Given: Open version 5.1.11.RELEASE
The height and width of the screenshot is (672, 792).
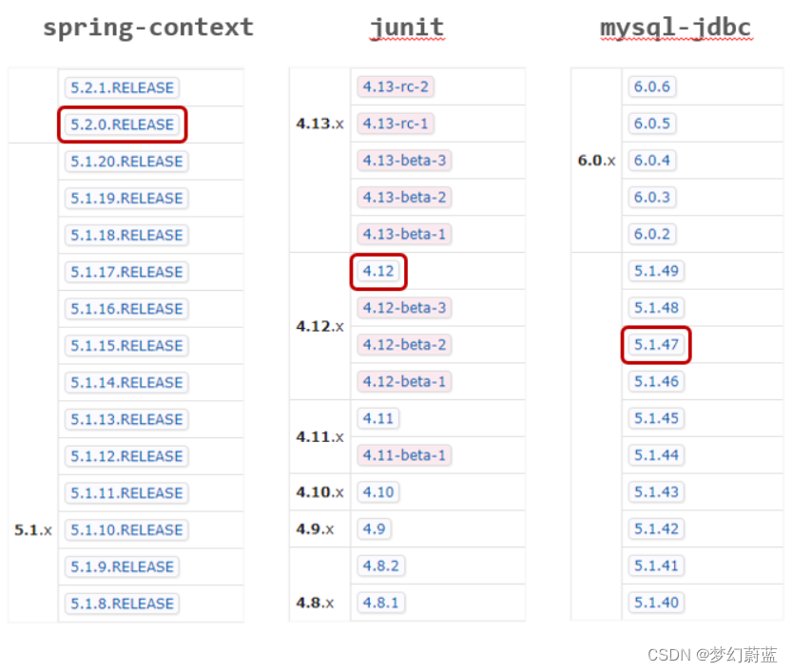Looking at the screenshot, I should point(126,492).
